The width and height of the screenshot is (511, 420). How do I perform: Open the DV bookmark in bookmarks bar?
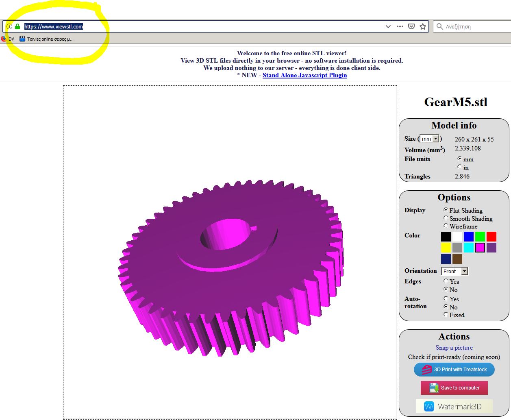click(8, 39)
